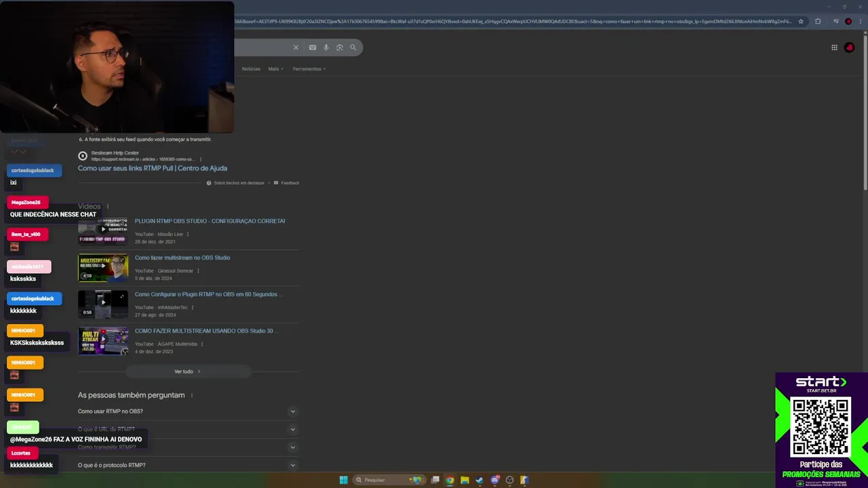868x488 pixels.
Task: Expand the Ferramentas dropdown
Action: point(309,68)
